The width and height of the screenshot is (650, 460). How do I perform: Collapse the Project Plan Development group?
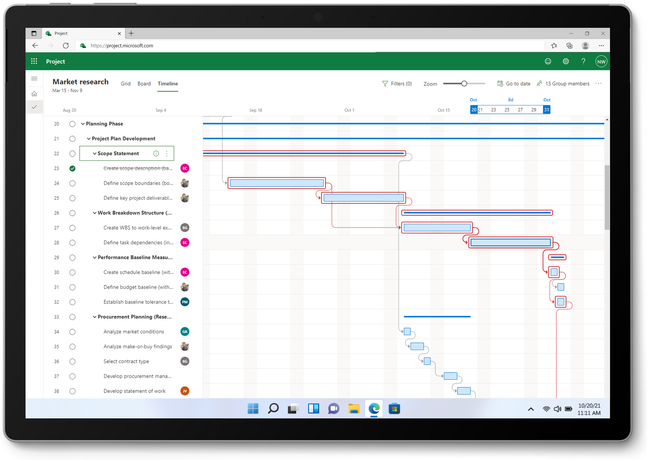(x=88, y=139)
